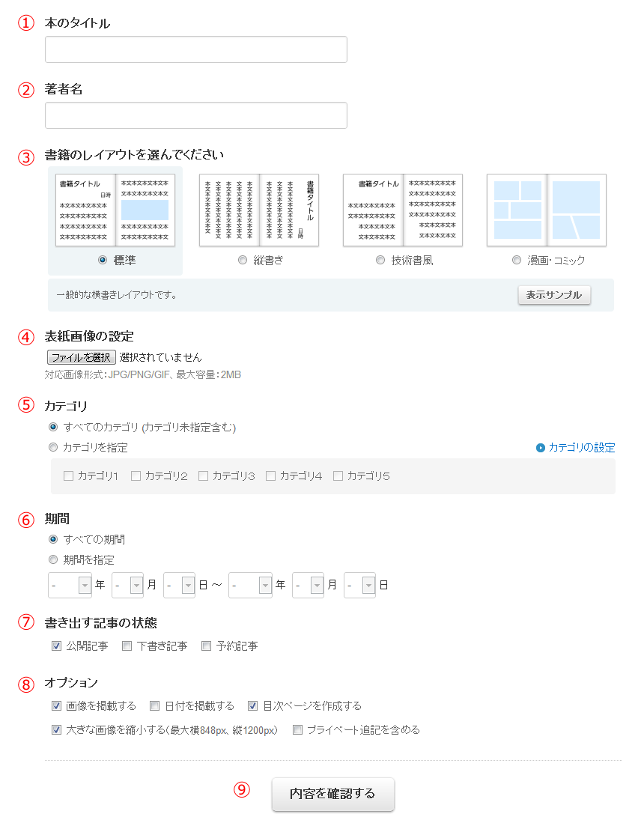
Task: Click the book title input field
Action: click(x=196, y=49)
